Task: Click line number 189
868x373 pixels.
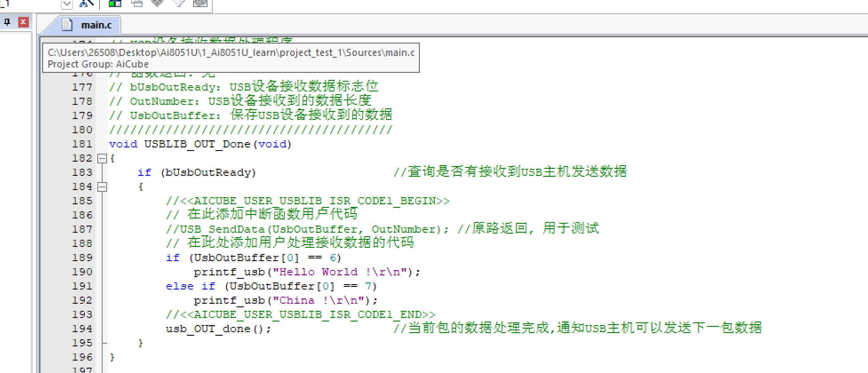Action: click(x=82, y=258)
